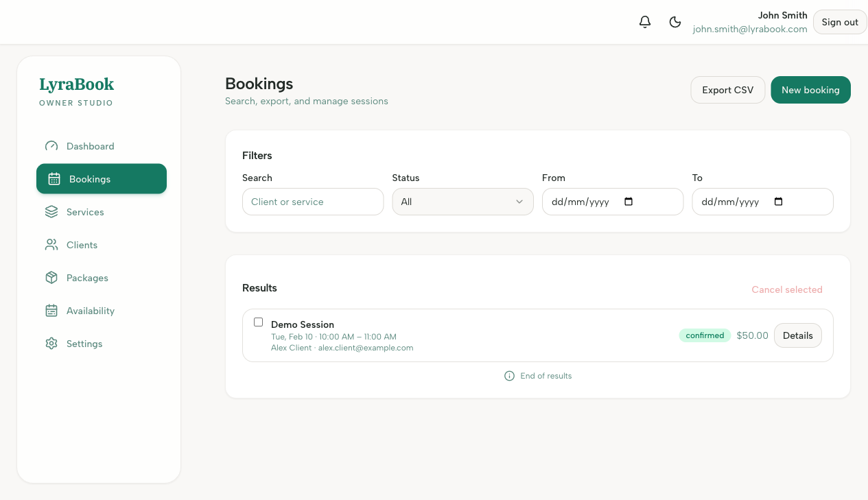Click the notification bell icon
Image resolution: width=868 pixels, height=500 pixels.
click(x=644, y=21)
